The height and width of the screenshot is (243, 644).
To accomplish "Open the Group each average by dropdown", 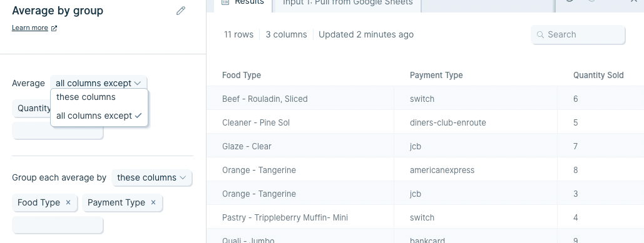I will click(151, 178).
